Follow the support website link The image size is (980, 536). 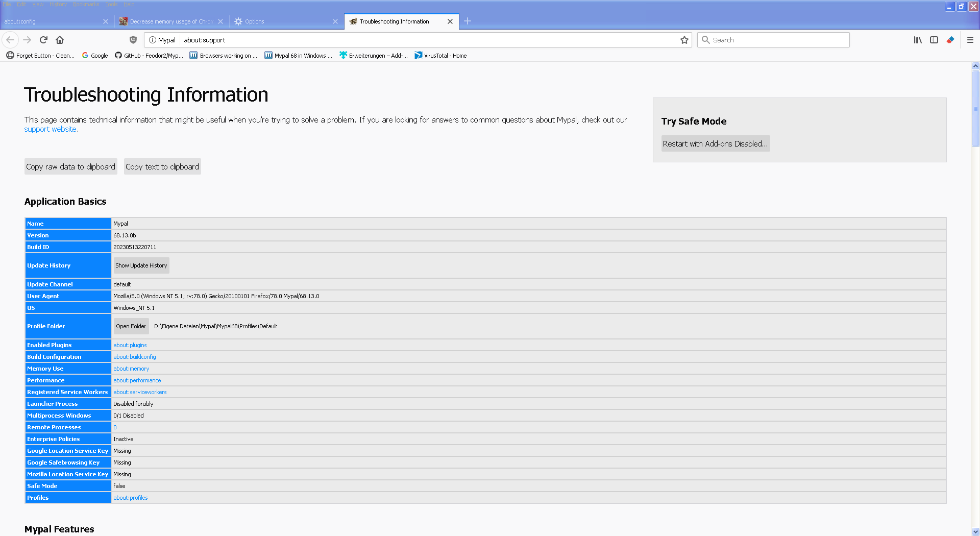click(x=51, y=129)
